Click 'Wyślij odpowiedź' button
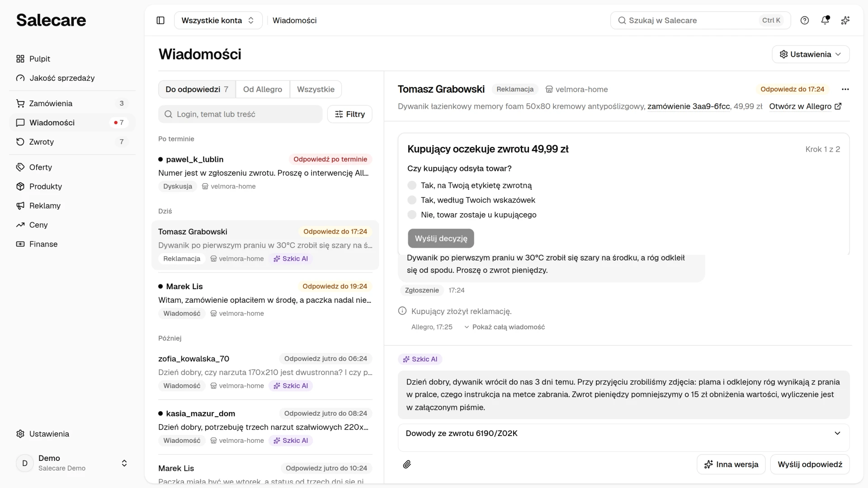The image size is (868, 488). click(x=810, y=465)
